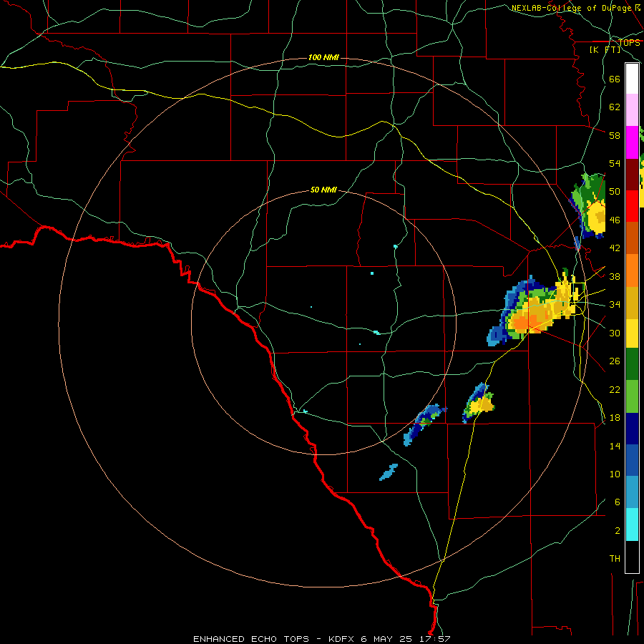Click the "46" legend value
Viewport: 644px width, 644px height.
tap(615, 220)
